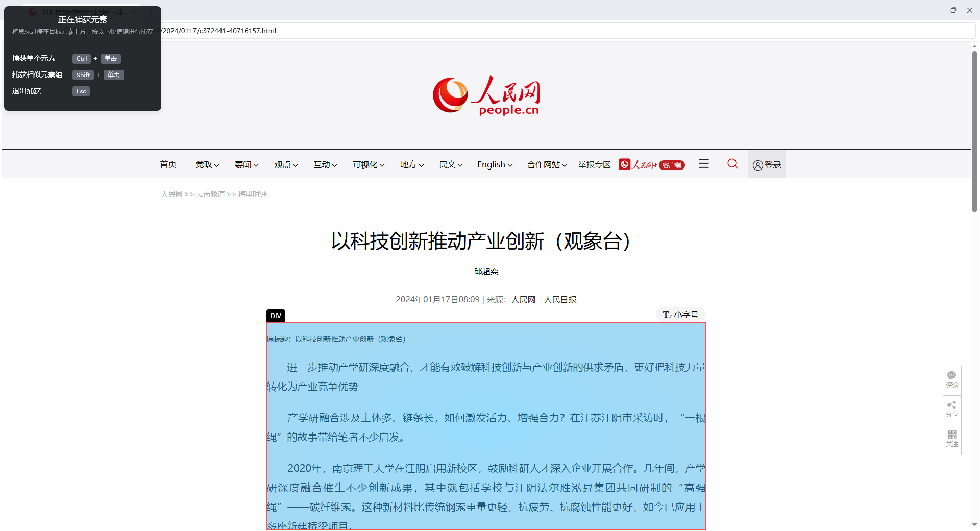This screenshot has height=531, width=980.
Task: Minimize the browser window
Action: click(937, 10)
